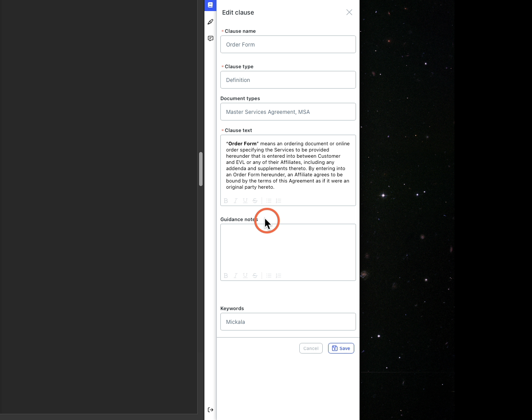Click the "Document types" field label
The width and height of the screenshot is (532, 420).
coord(240,98)
